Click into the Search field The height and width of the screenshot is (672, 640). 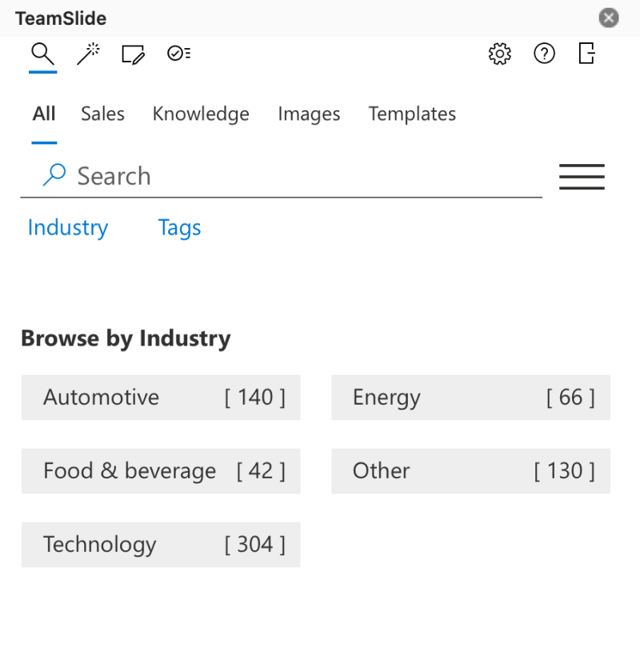[282, 176]
